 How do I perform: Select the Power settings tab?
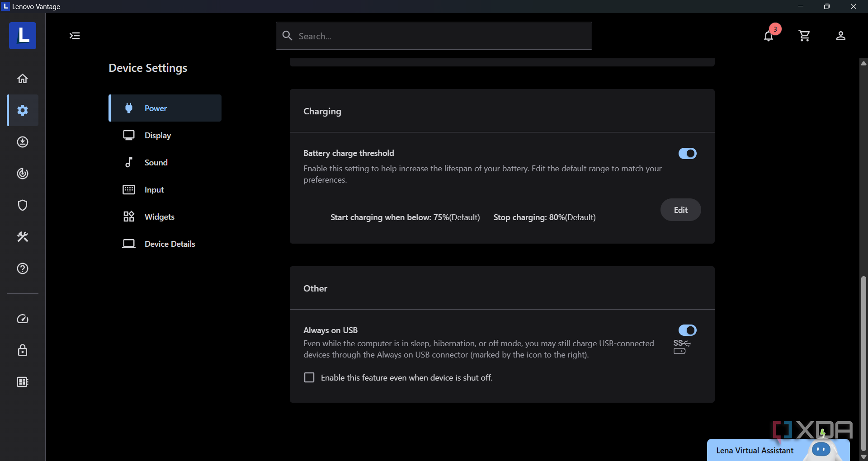[x=165, y=108]
